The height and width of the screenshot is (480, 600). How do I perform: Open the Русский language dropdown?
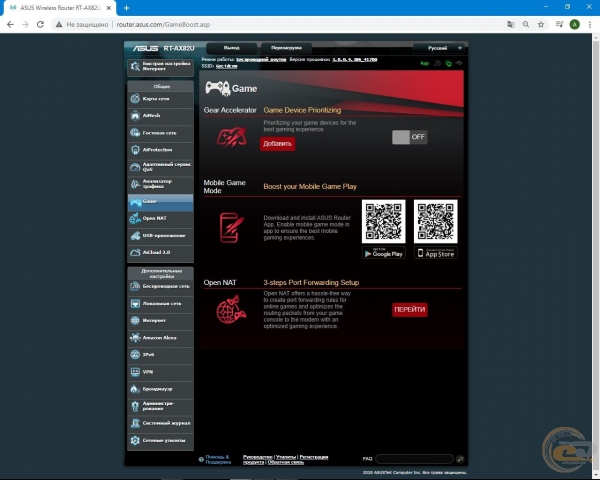[440, 49]
